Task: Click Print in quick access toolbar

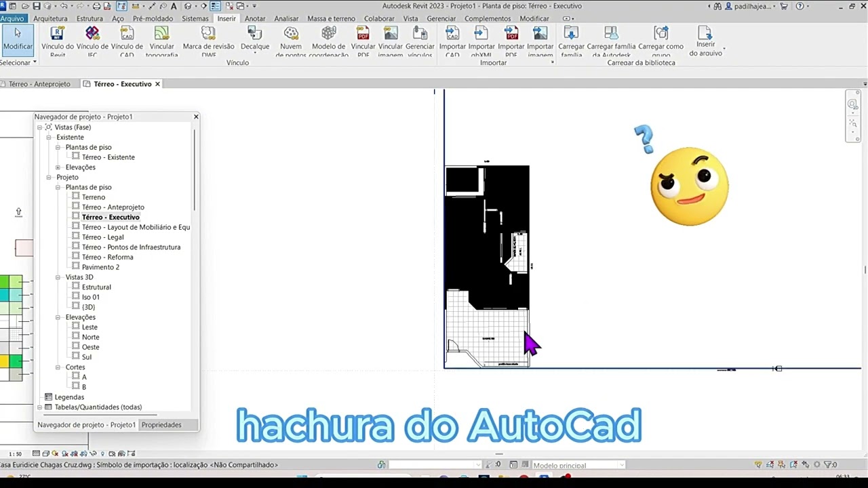Action: [x=97, y=6]
